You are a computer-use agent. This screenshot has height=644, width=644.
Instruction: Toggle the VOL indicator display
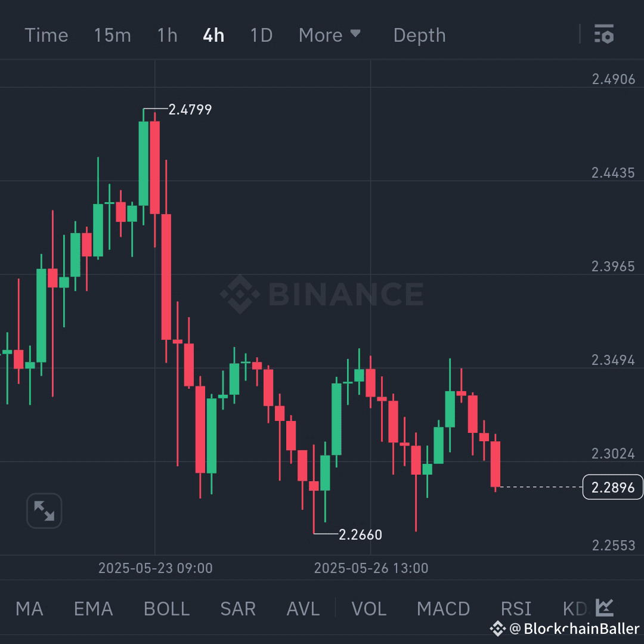[x=369, y=608]
